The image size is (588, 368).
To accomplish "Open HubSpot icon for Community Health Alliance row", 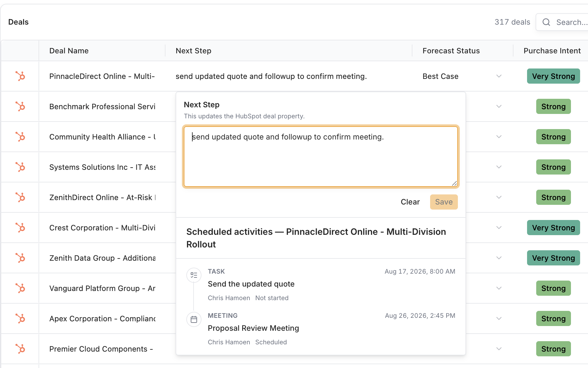I will [x=20, y=137].
